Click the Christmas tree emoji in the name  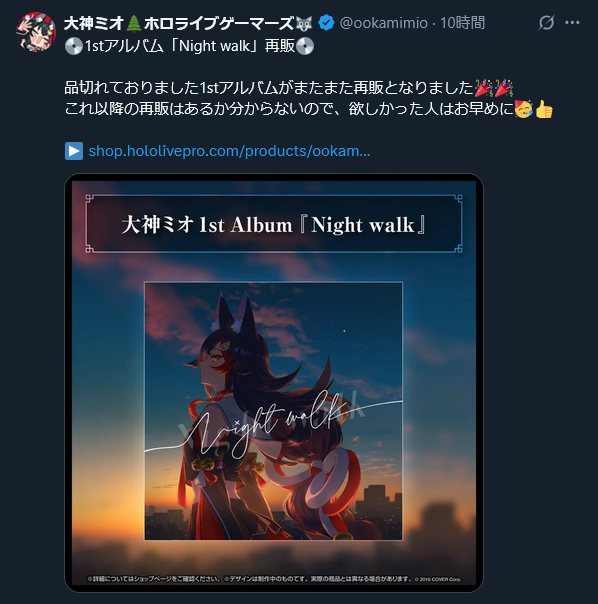point(134,23)
